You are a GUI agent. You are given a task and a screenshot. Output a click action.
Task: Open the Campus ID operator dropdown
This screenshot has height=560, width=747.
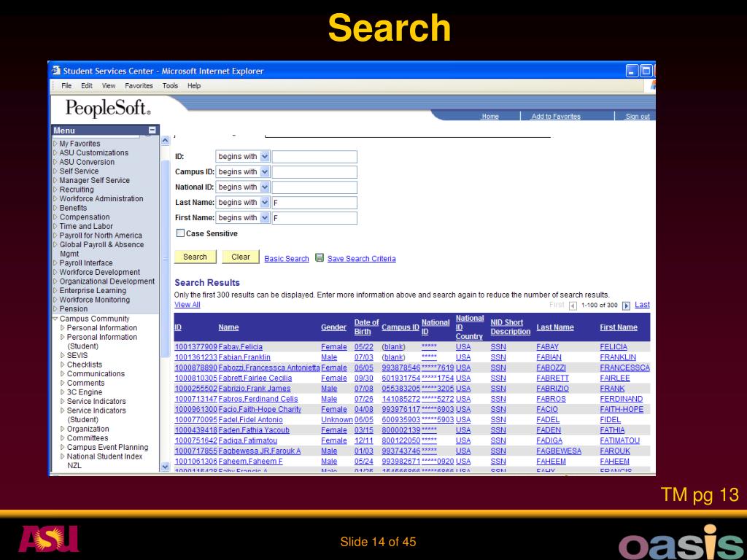(265, 171)
